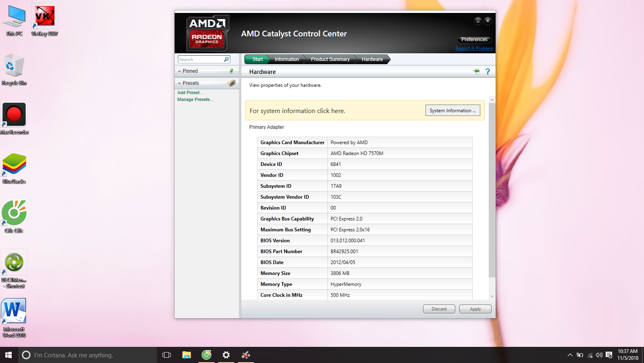Open Max Recorder desktop shortcut
The width and height of the screenshot is (644, 363).
coord(14,118)
